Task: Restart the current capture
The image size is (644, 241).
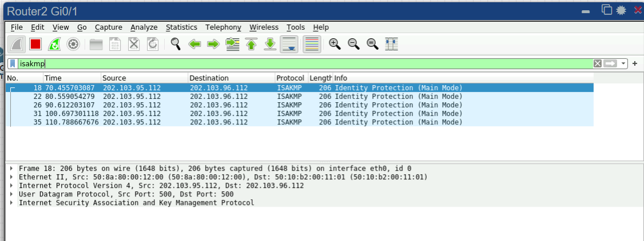Action: pyautogui.click(x=54, y=44)
